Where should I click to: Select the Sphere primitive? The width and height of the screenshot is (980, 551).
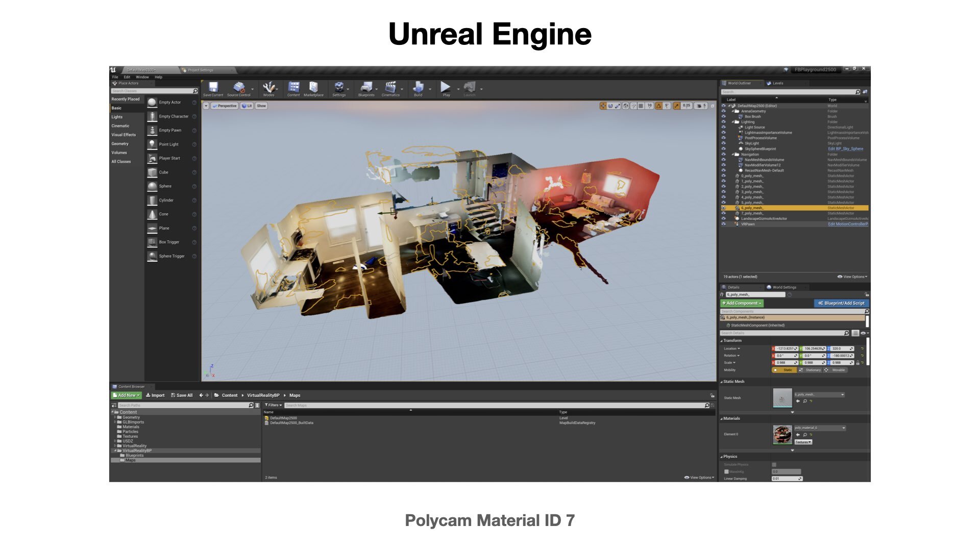click(172, 186)
